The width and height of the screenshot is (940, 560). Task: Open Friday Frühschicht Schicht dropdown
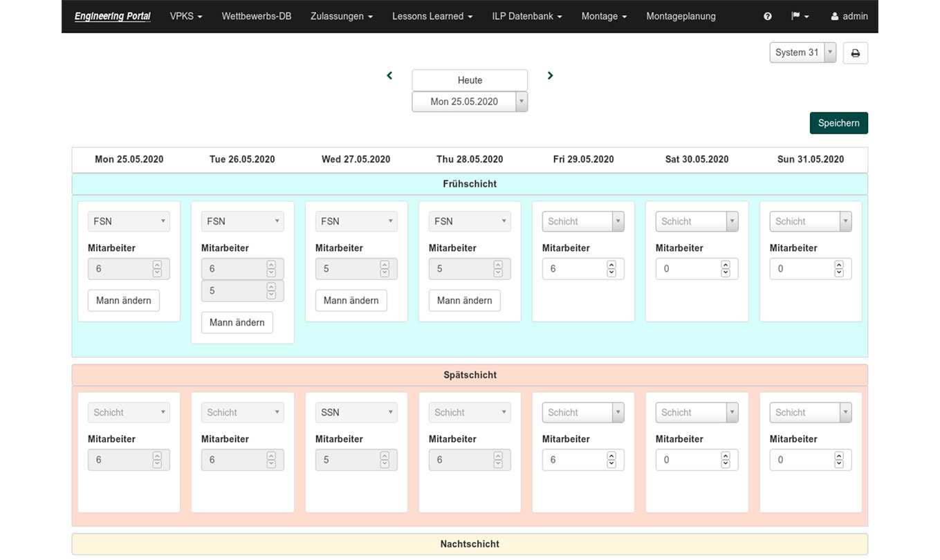(582, 221)
